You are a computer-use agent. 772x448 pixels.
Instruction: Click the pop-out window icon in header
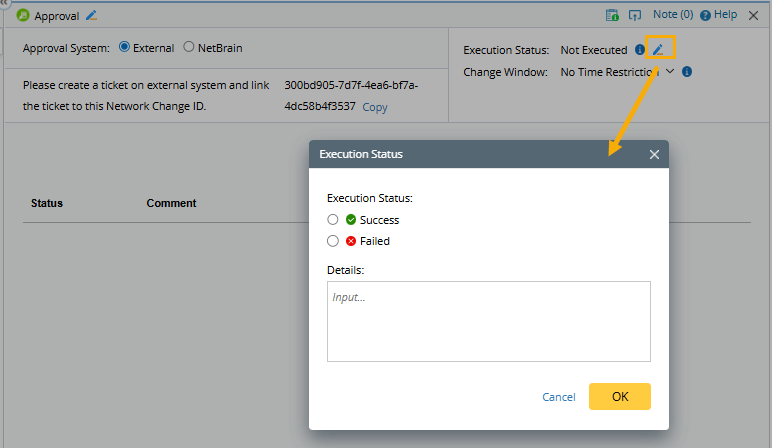coord(635,15)
